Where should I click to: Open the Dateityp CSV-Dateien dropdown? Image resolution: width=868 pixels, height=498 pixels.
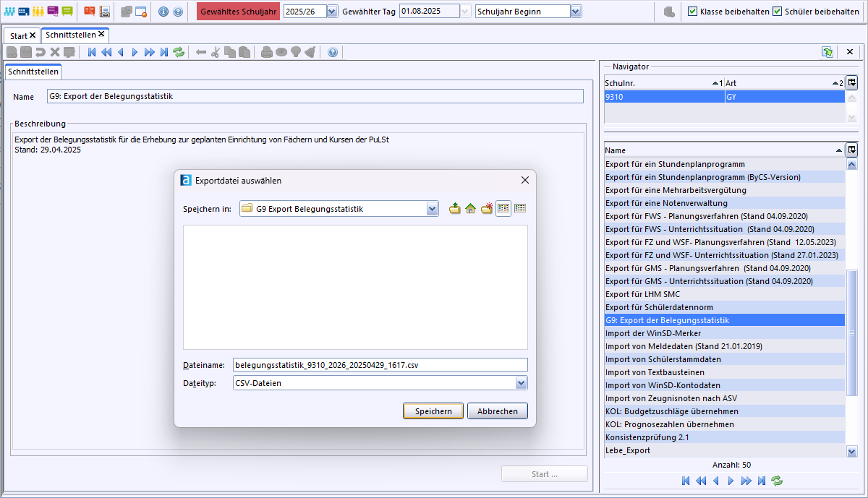(x=521, y=383)
